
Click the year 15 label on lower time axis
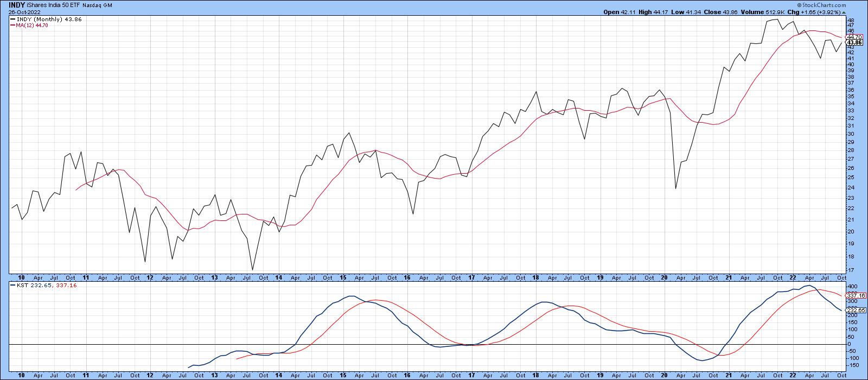coord(344,375)
